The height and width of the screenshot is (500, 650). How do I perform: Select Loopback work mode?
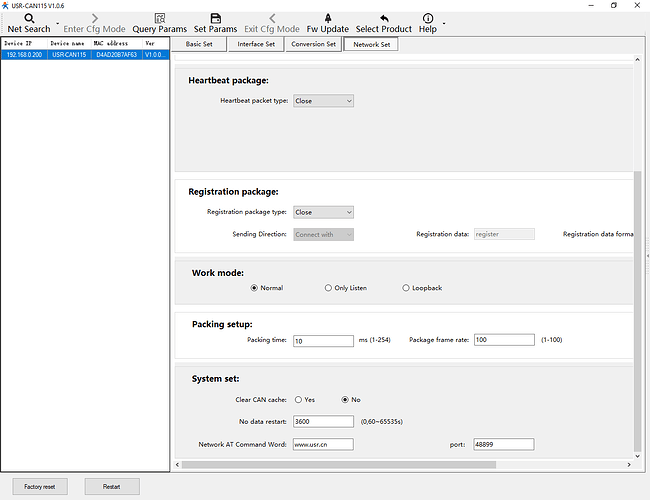click(406, 288)
